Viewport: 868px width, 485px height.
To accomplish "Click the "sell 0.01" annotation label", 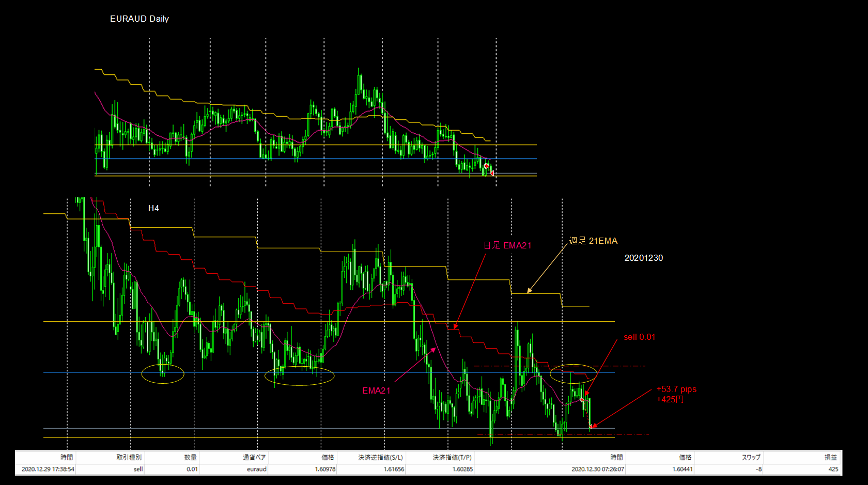I will [639, 337].
